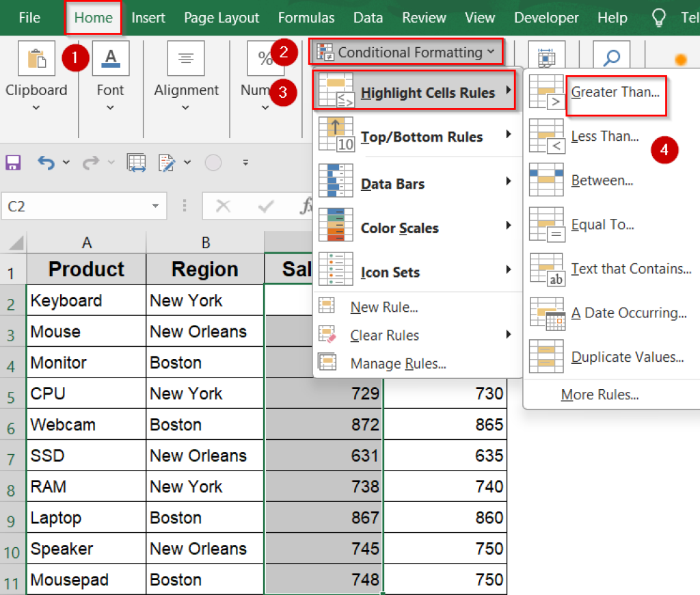Click the Save icon
700x595 pixels.
(x=12, y=162)
